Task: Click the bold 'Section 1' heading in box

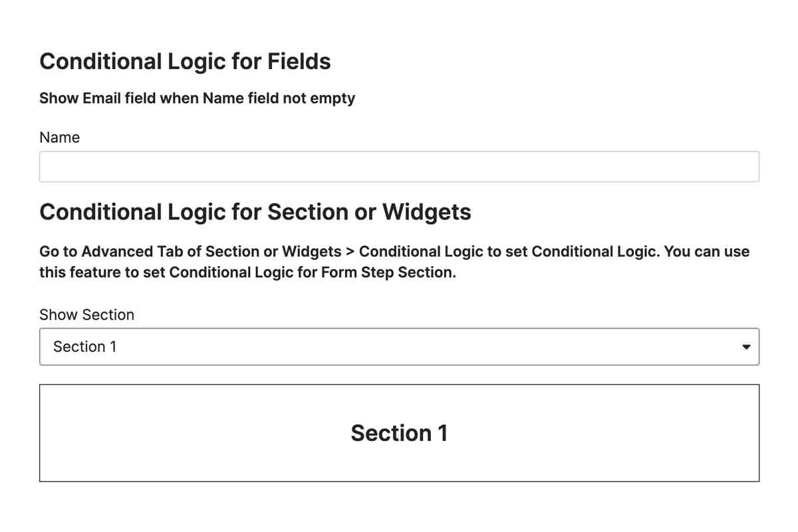Action: tap(399, 433)
